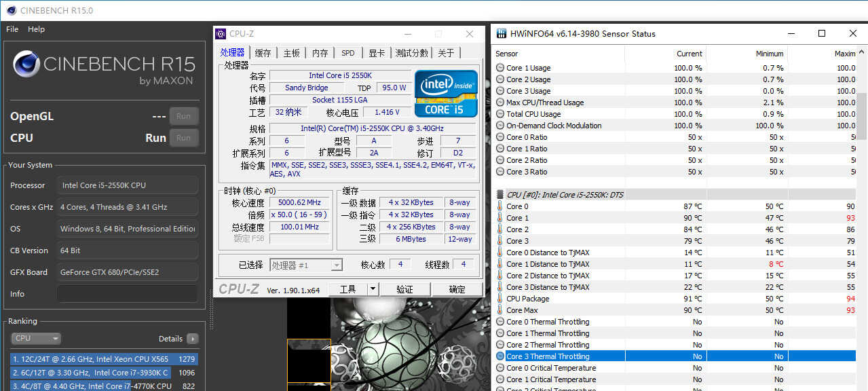Click the Core 3 Usage sensor icon
Viewport: 868px width, 391px height.
pos(500,91)
